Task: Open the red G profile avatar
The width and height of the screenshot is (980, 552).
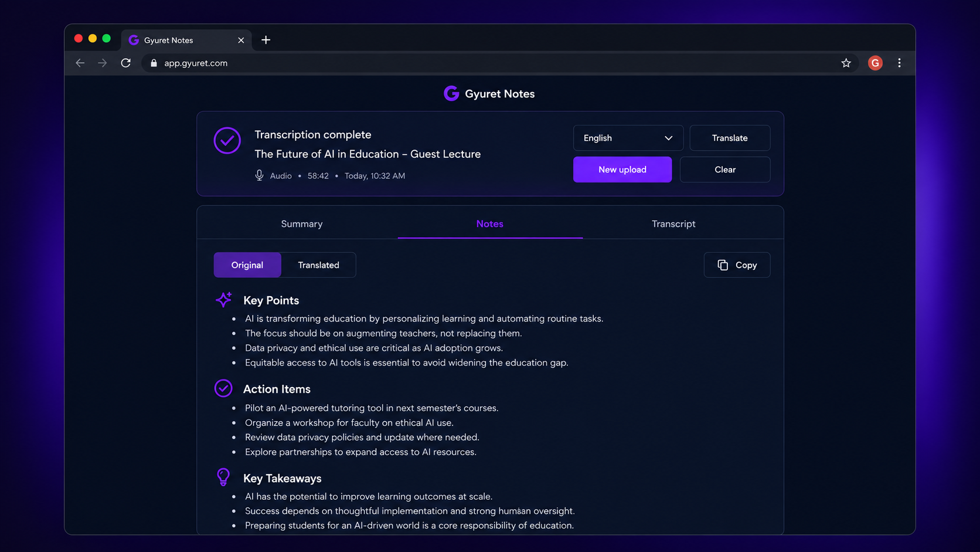Action: click(875, 63)
